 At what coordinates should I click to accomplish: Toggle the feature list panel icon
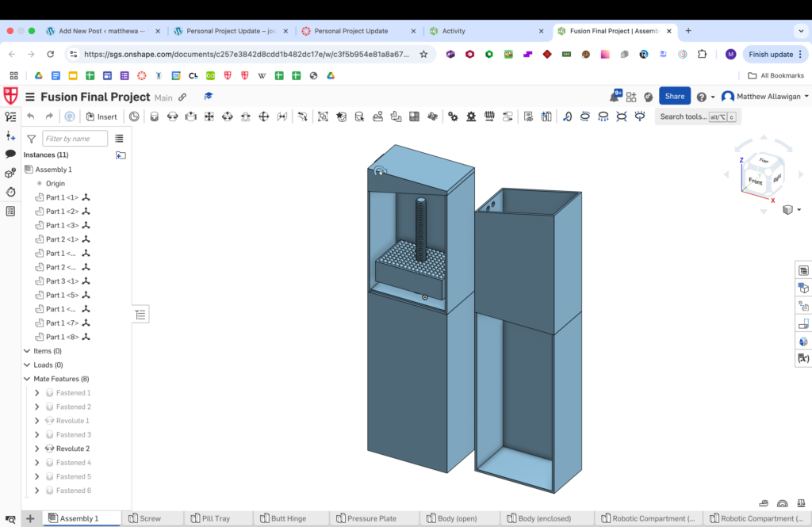point(10,116)
